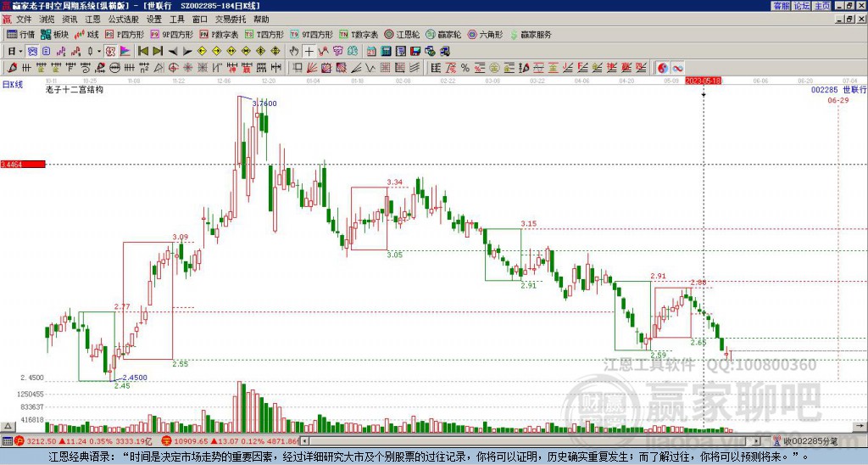Image resolution: width=868 pixels, height=465 pixels.
Task: Click the red save disk icon
Action: pyautogui.click(x=415, y=51)
